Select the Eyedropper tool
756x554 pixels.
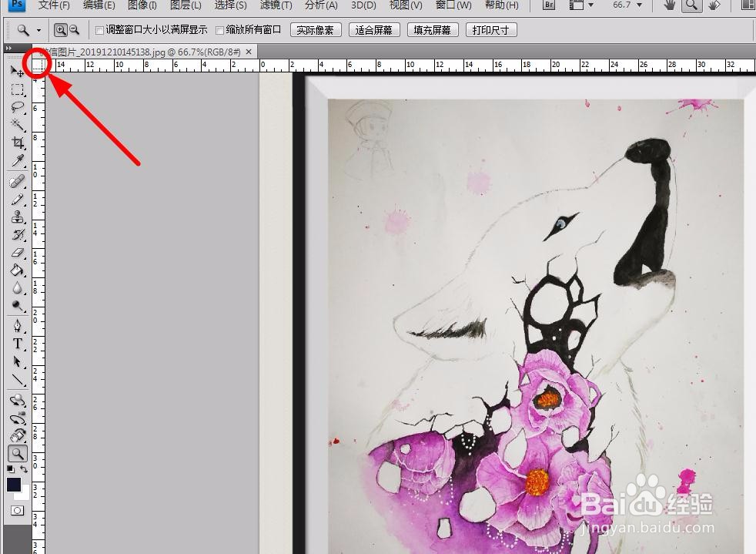18,160
